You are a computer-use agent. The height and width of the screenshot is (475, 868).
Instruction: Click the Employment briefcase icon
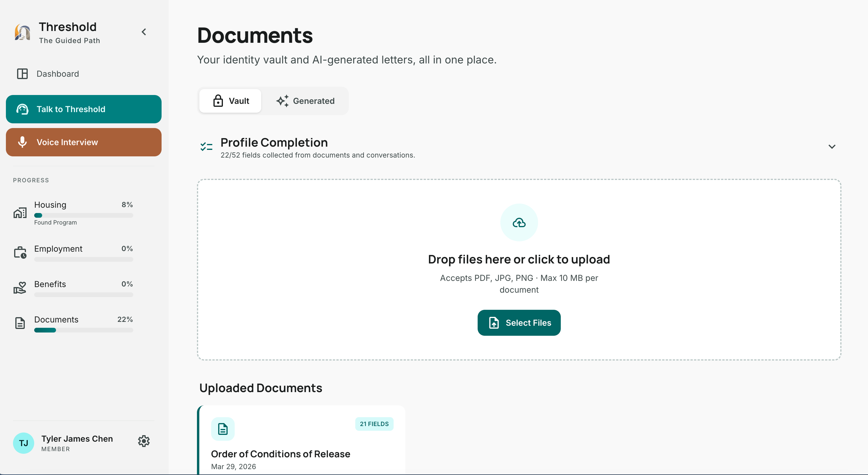tap(20, 253)
